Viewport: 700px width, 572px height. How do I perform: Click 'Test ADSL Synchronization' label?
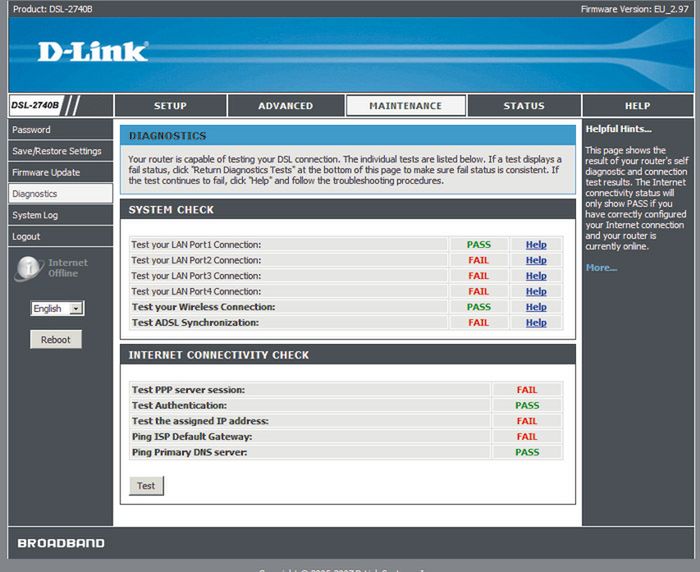pos(195,323)
